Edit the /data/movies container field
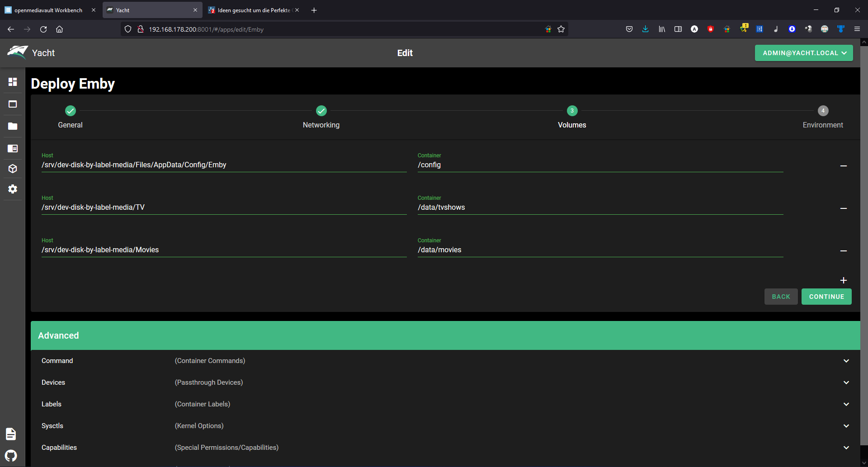The height and width of the screenshot is (467, 868). click(x=600, y=250)
